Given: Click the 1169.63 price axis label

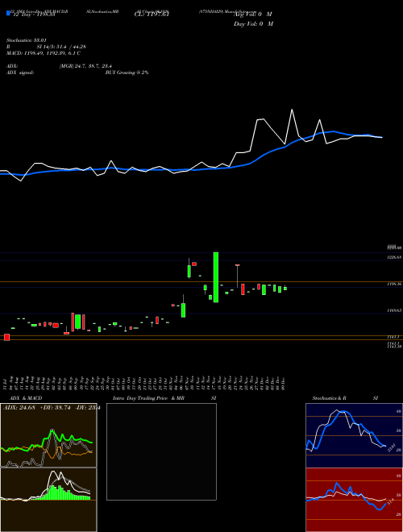Looking at the screenshot, I should (x=394, y=310).
